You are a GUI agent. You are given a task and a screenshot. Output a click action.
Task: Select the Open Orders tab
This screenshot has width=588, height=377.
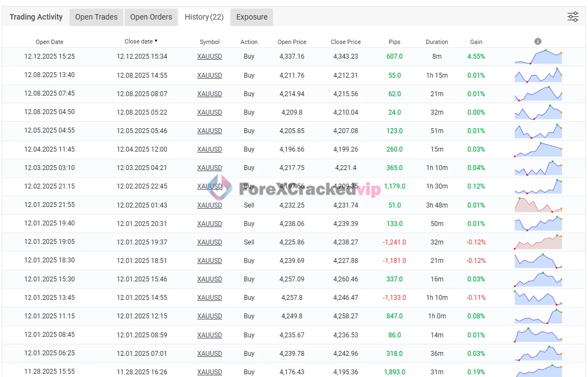coord(151,17)
